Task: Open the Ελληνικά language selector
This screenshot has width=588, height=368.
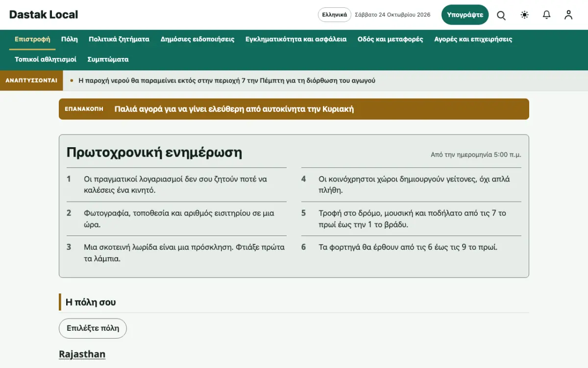Action: (335, 15)
